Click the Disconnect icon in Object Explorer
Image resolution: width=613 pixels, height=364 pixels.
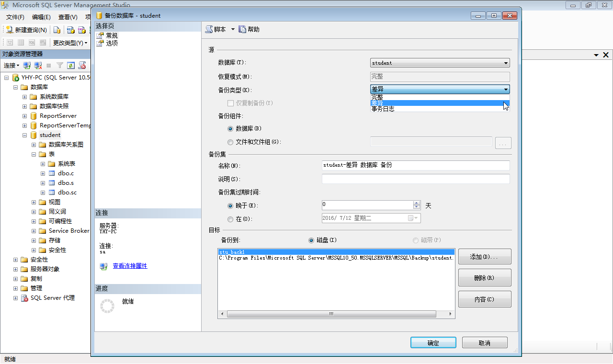coord(38,65)
